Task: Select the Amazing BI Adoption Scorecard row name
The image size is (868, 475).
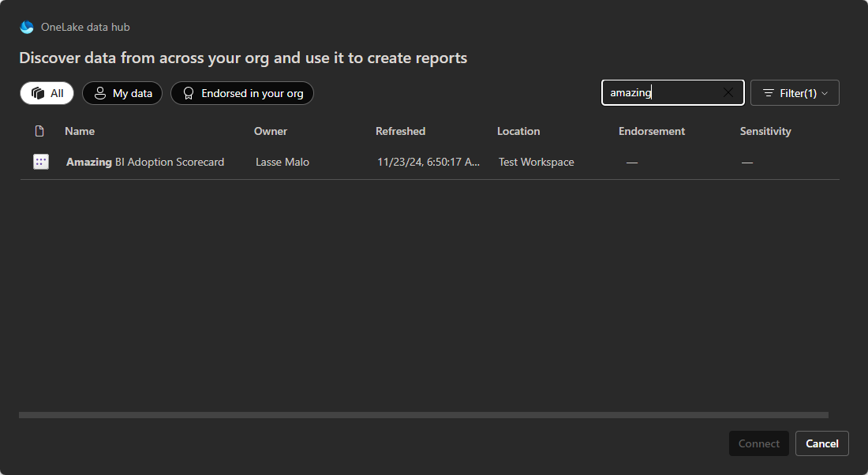Action: 145,163
